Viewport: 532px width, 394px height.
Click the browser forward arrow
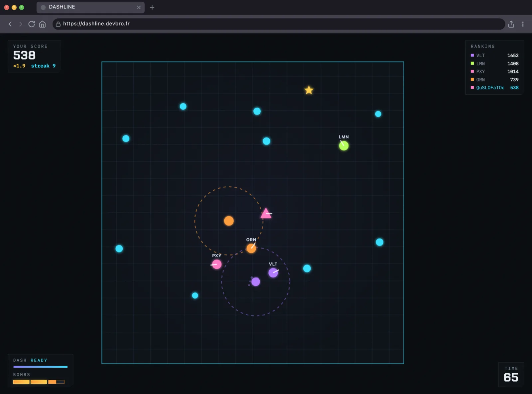pos(21,24)
